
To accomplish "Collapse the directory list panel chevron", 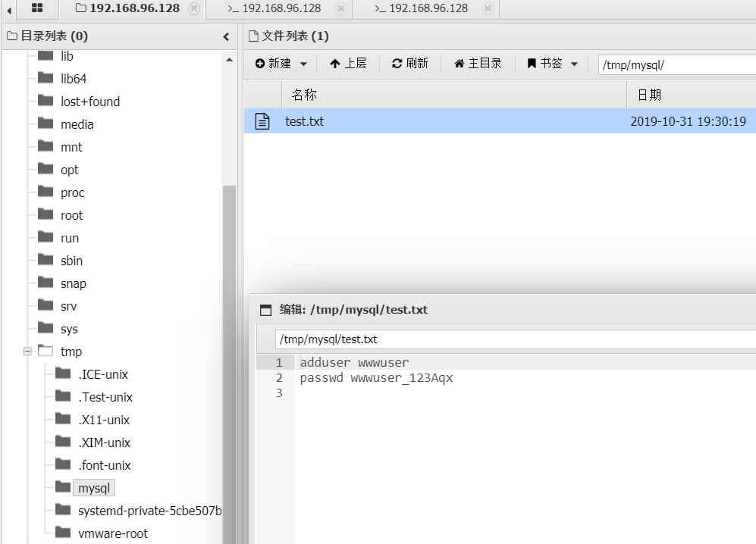I will [x=226, y=36].
